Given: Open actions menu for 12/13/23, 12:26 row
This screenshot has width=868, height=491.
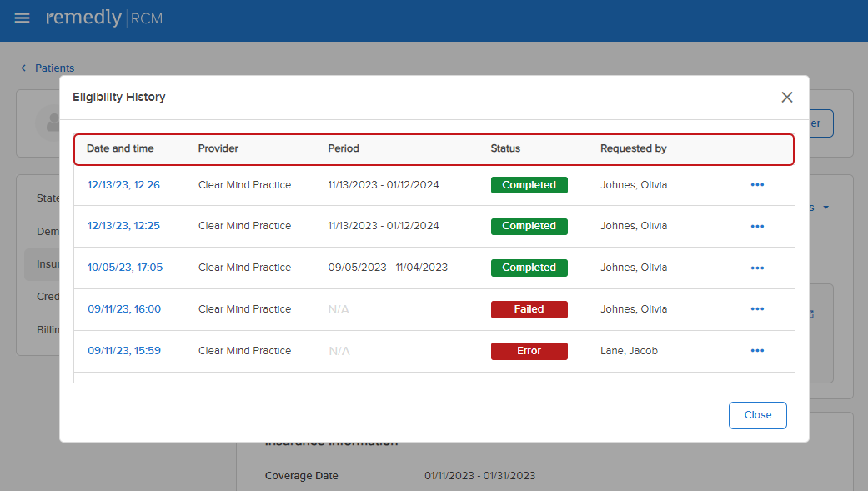Looking at the screenshot, I should point(757,185).
